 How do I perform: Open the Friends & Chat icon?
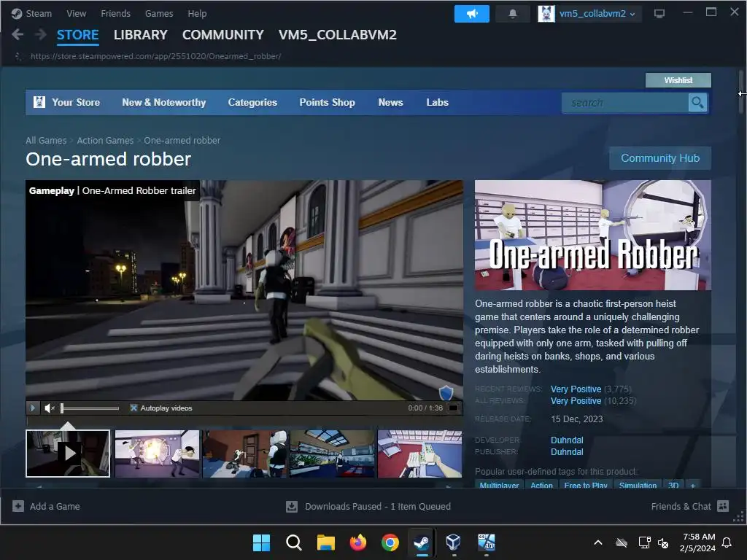pos(723,506)
